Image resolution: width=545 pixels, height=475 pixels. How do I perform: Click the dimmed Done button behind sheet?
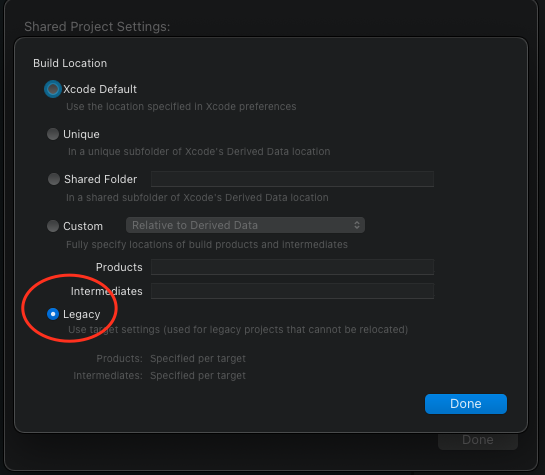tap(478, 440)
